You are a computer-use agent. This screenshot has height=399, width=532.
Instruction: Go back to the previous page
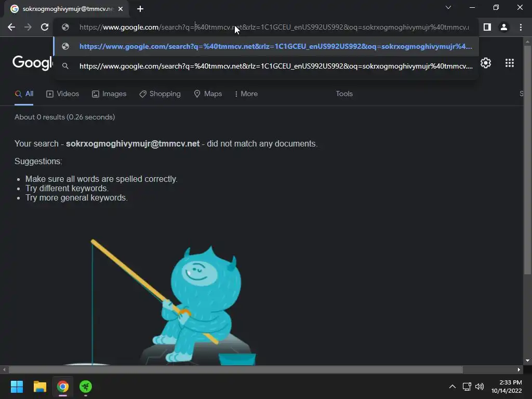pos(11,27)
